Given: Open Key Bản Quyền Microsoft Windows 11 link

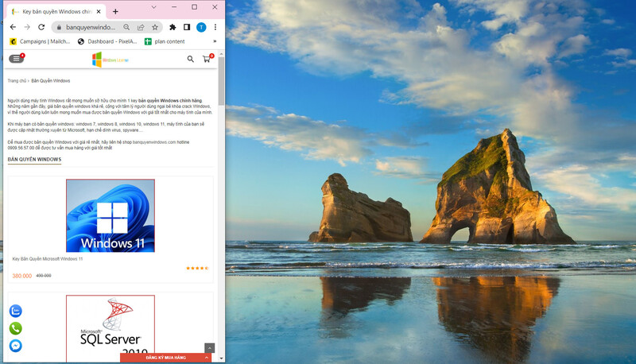Looking at the screenshot, I should pyautogui.click(x=48, y=258).
